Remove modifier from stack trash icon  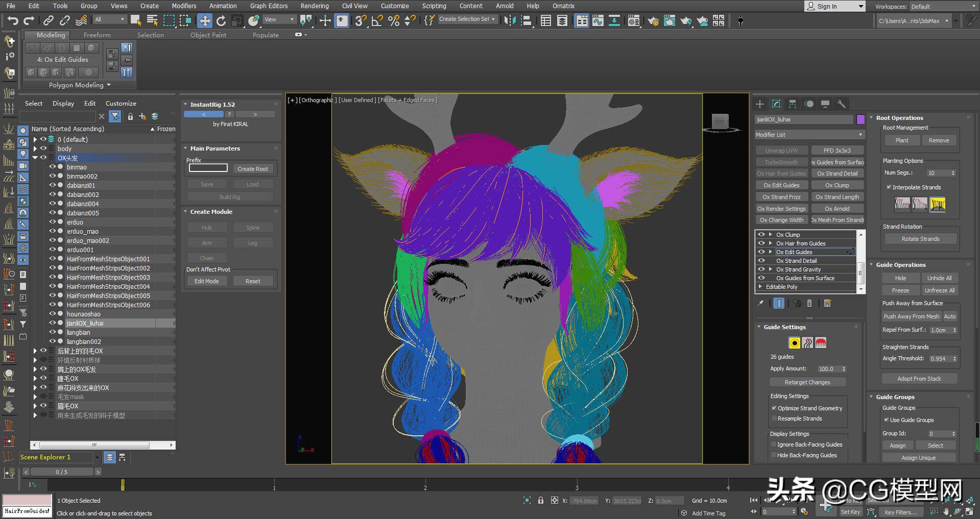(x=809, y=303)
